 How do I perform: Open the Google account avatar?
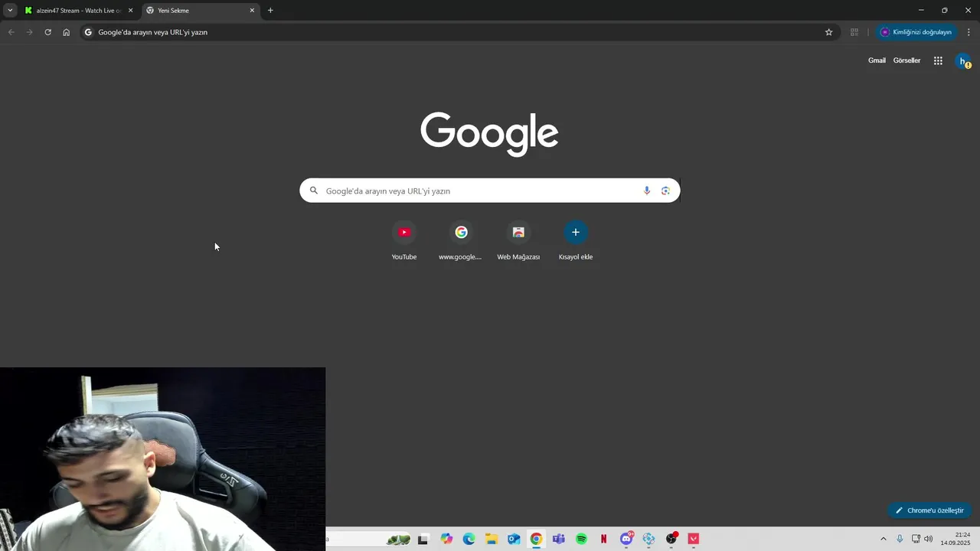[x=963, y=61]
